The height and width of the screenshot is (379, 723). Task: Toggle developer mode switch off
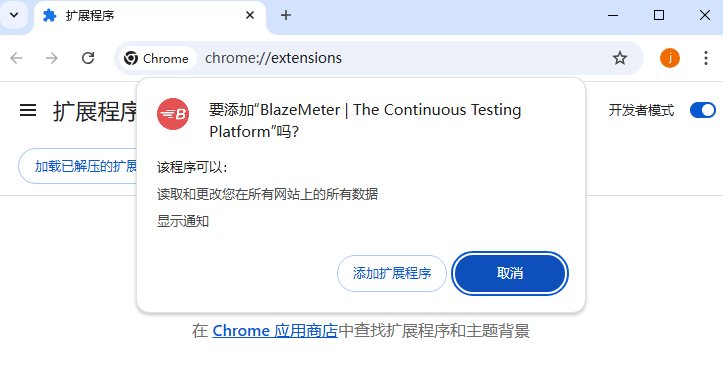point(703,110)
